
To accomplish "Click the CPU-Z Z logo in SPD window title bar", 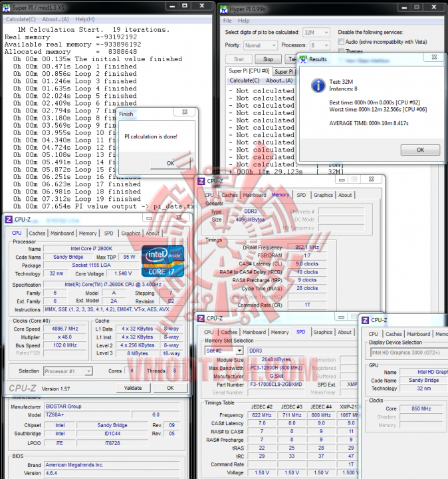I will click(x=201, y=318).
